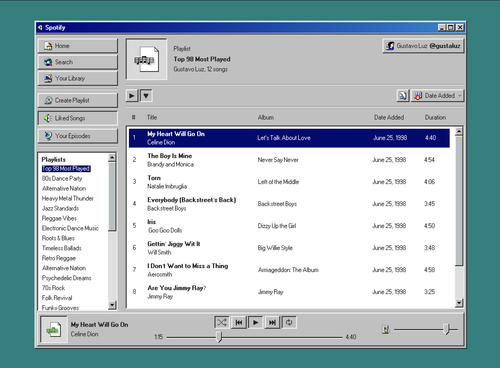
Task: Click album Let's Talk About Love
Action: (x=284, y=138)
